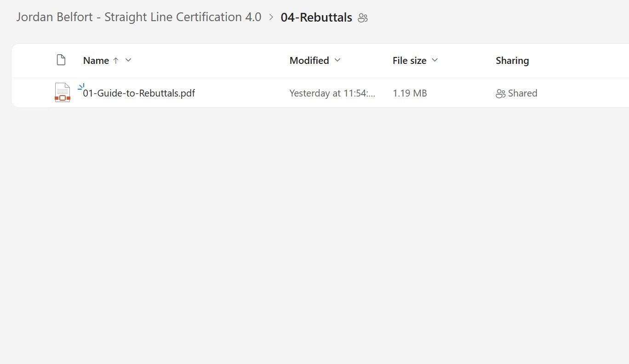Screen dimensions: 629x364
Task: Sort by the Name column header
Action: click(96, 61)
